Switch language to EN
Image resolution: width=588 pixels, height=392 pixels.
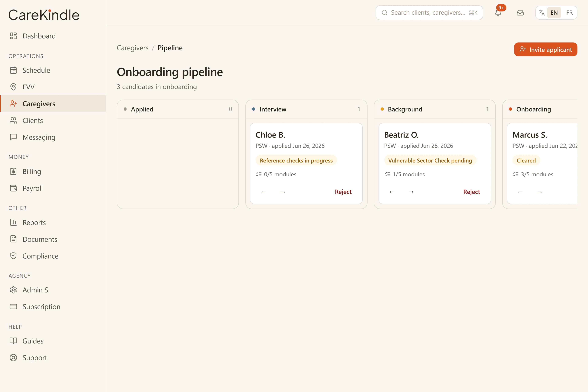pyautogui.click(x=554, y=13)
